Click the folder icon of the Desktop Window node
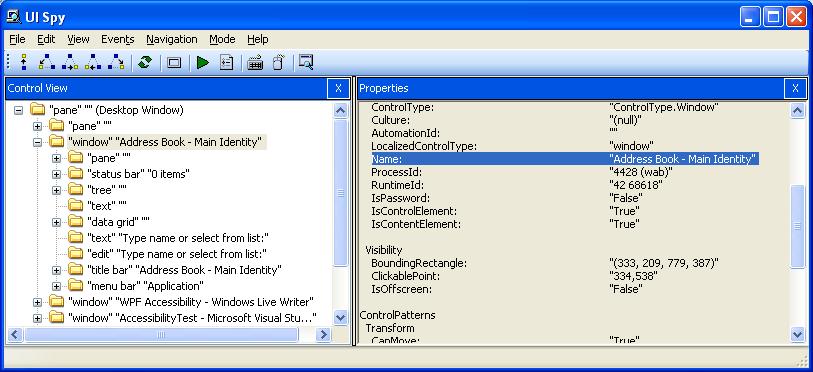The height and width of the screenshot is (372, 813). tap(38, 110)
